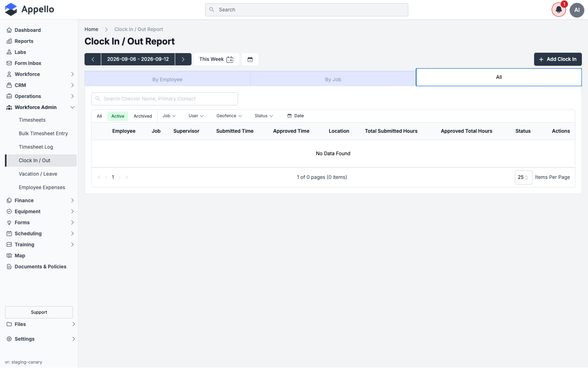Viewport: 588px width, 375px height.
Task: Switch to the By Employee tab
Action: pos(167,79)
